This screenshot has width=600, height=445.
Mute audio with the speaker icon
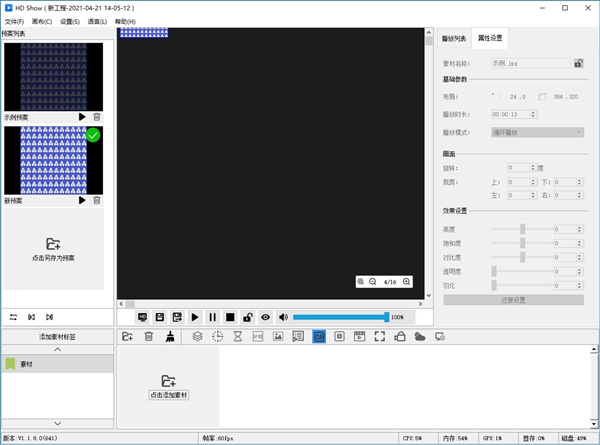(283, 317)
